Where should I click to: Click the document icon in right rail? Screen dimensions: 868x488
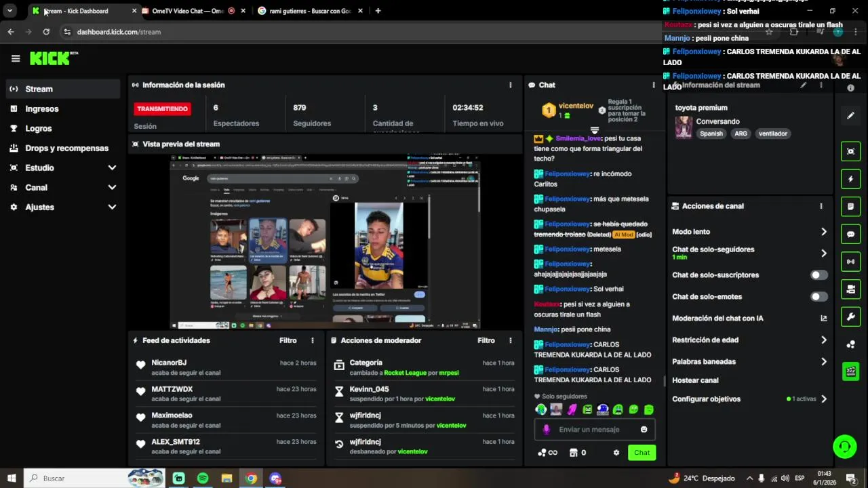[850, 207]
